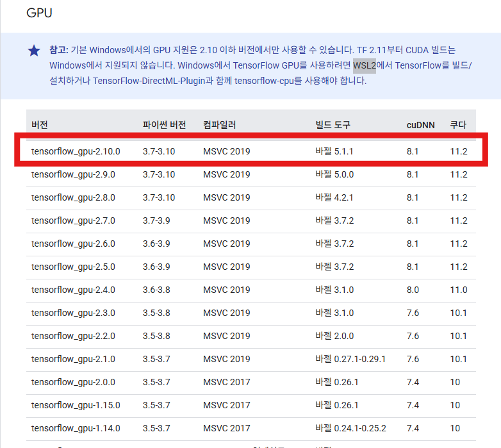Click Python 3.5-3.8 in tensorflow_gpu-2.3.0 row
The width and height of the screenshot is (501, 448).
tap(156, 313)
